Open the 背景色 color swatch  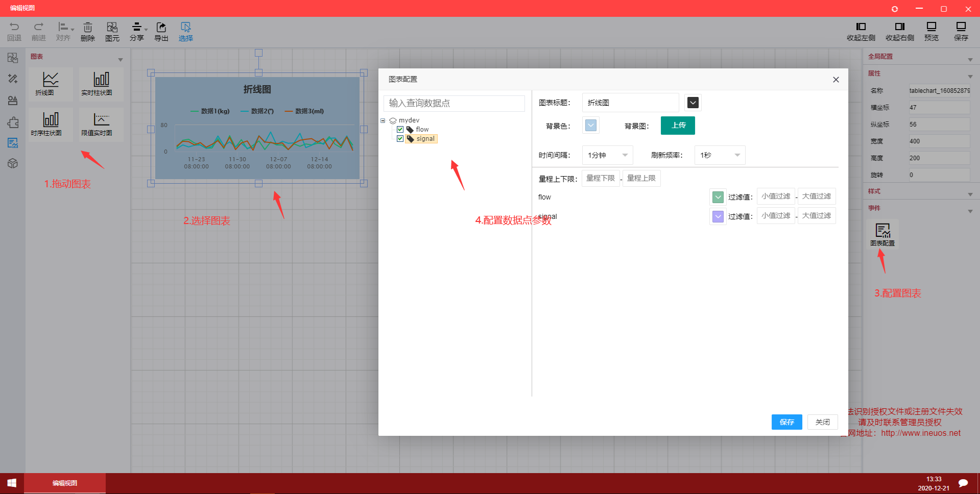[591, 125]
